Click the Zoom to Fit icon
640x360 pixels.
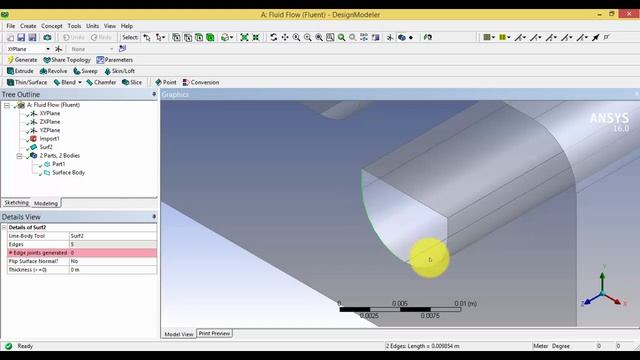319,38
